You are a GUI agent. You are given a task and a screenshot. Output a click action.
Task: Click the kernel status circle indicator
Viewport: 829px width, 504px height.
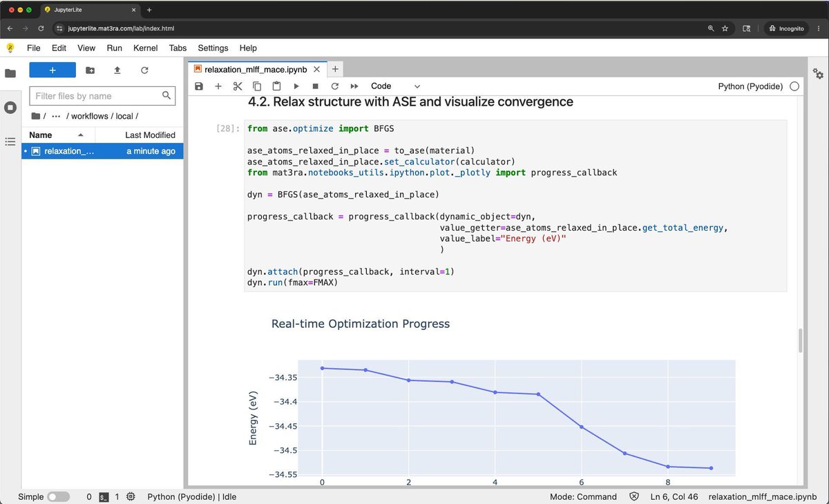[x=794, y=86]
